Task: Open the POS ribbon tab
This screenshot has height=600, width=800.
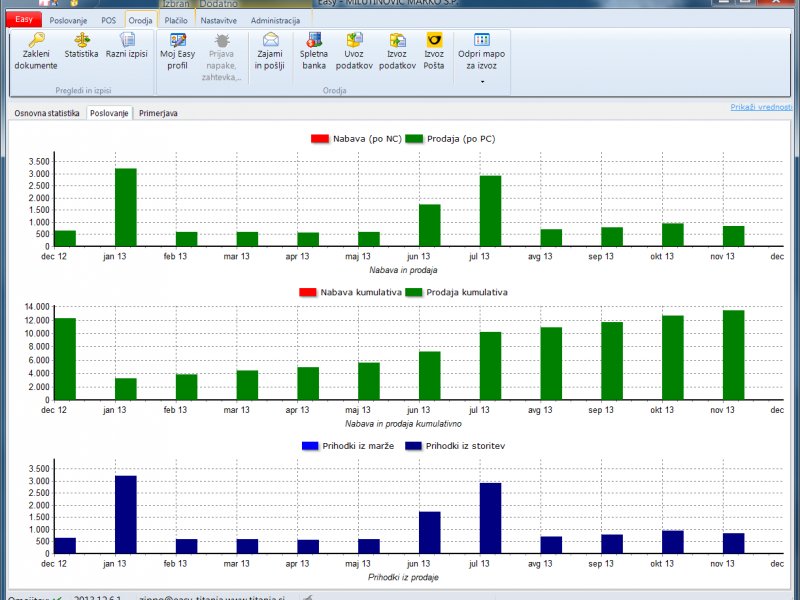Action: pos(109,20)
